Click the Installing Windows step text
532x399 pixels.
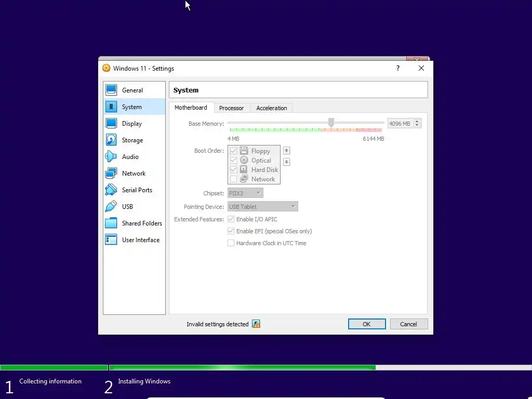click(x=144, y=381)
